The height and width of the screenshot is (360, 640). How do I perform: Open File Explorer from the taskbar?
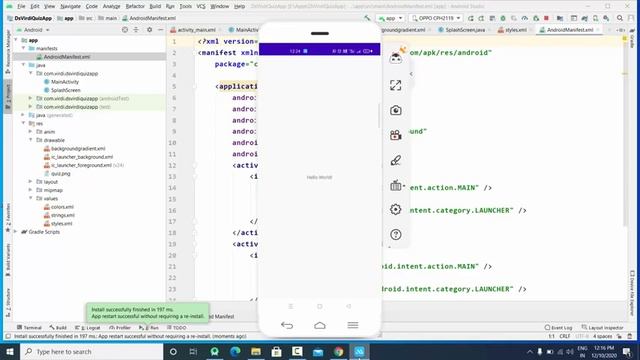256,351
